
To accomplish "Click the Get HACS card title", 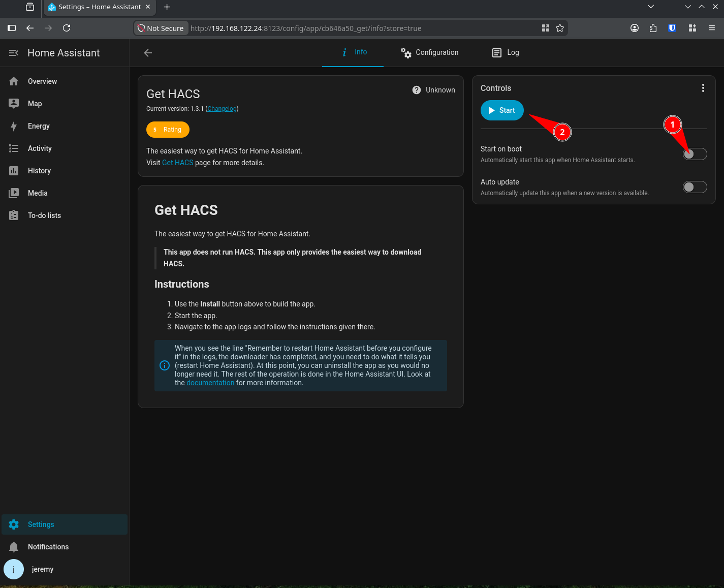I will [x=173, y=94].
